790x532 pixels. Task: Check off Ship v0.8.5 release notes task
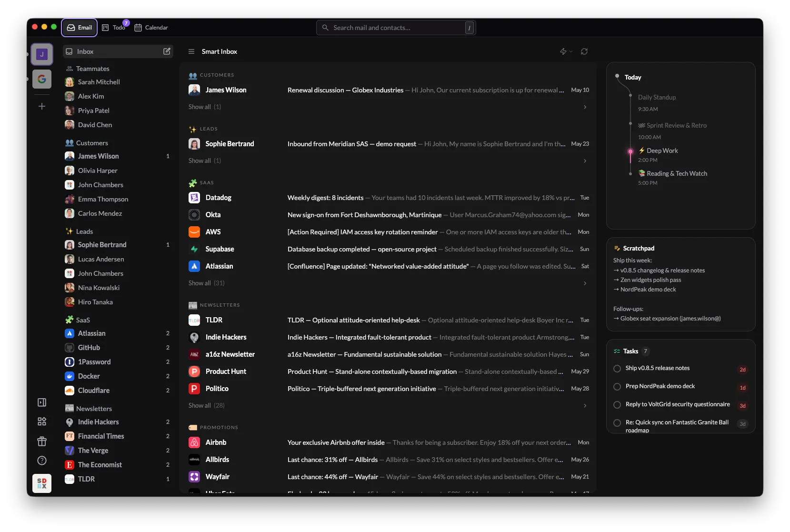617,369
